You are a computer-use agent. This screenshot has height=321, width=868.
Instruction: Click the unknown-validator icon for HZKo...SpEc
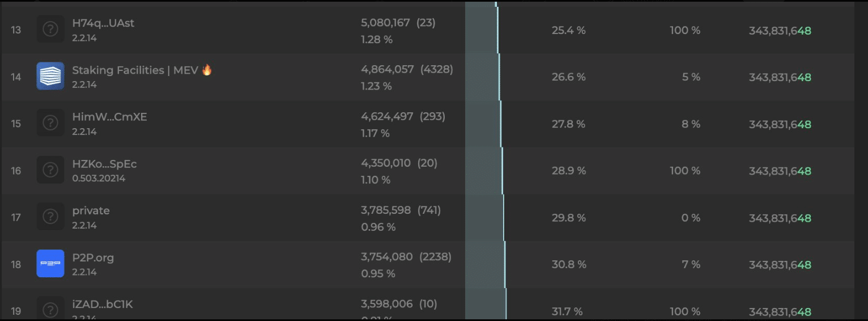pyautogui.click(x=50, y=170)
